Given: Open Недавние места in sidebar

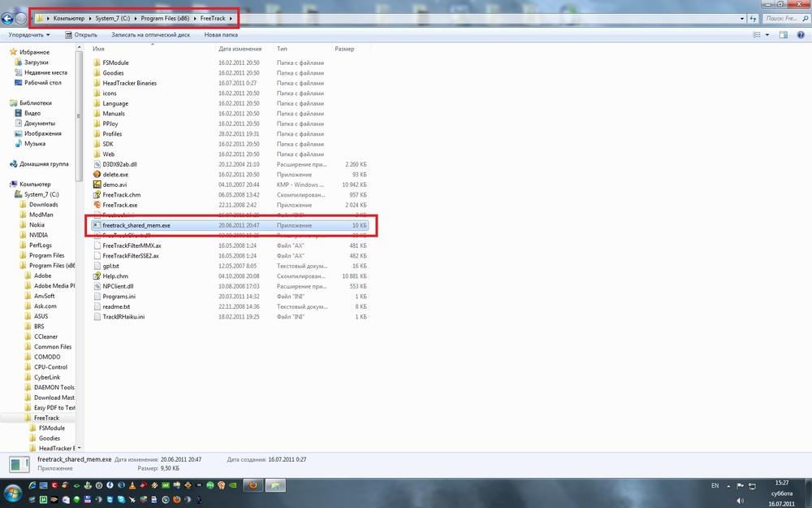Looking at the screenshot, I should (x=45, y=72).
